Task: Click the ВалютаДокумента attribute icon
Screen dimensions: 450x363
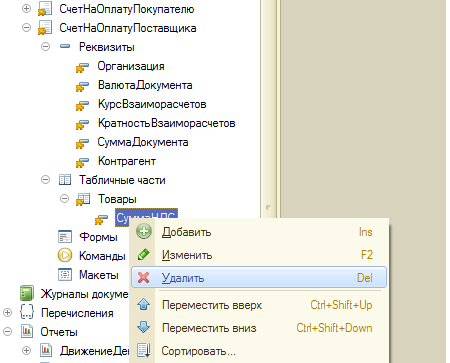Action: (x=82, y=86)
